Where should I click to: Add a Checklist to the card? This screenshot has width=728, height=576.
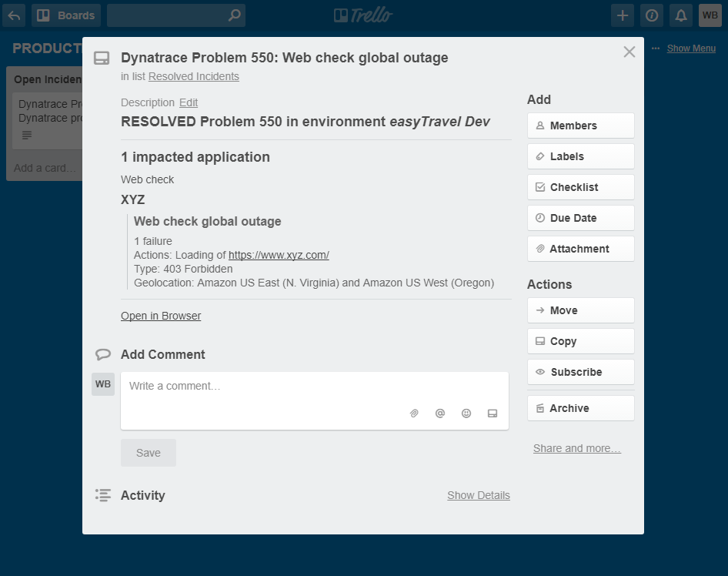pyautogui.click(x=581, y=187)
